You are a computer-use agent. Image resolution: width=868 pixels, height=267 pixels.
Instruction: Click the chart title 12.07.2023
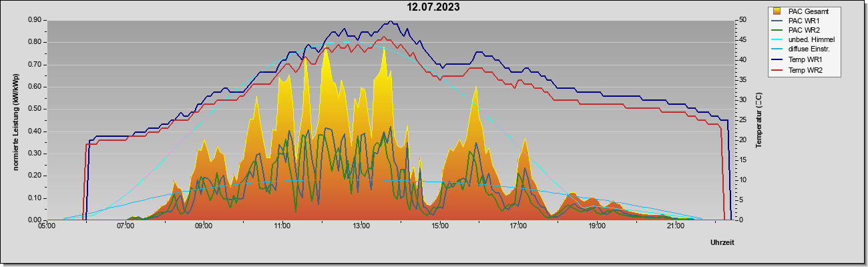pos(434,7)
